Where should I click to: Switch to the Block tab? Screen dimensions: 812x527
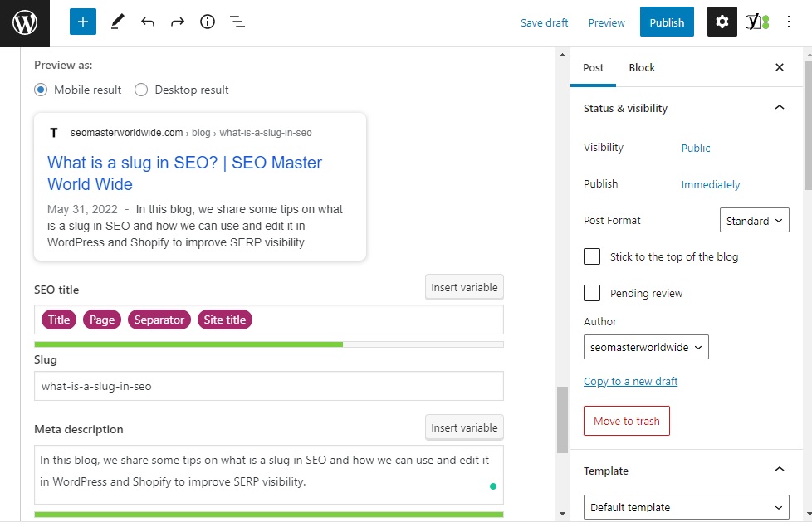tap(642, 68)
